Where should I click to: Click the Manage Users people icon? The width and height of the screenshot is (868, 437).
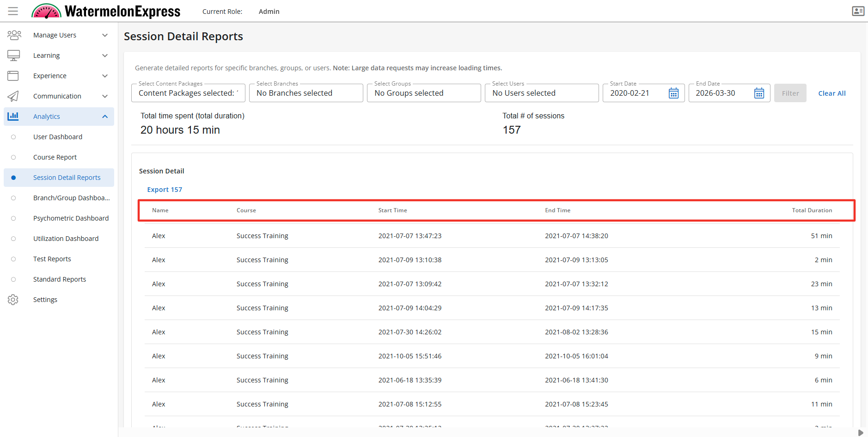(x=14, y=35)
